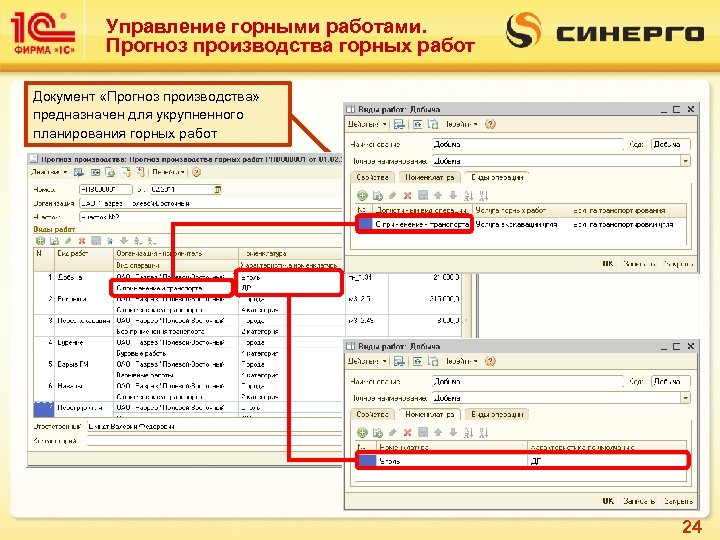The width and height of the screenshot is (720, 540).
Task: Click the Комментарий field in Прогноз производства
Action: pos(214,441)
